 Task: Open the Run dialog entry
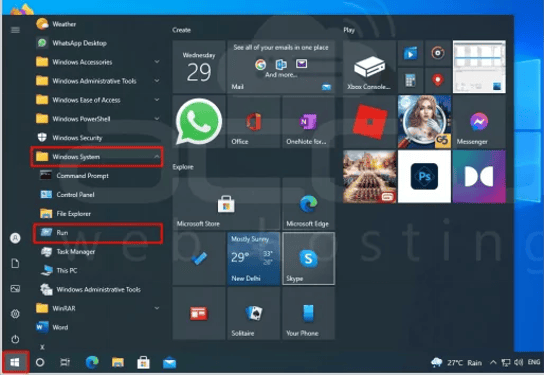coord(98,233)
